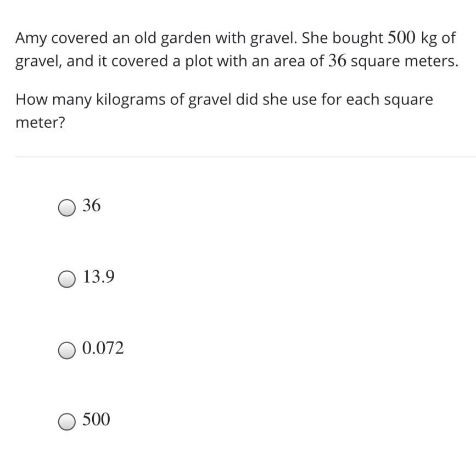Mark the radio button for answer 500

pyautogui.click(x=67, y=422)
